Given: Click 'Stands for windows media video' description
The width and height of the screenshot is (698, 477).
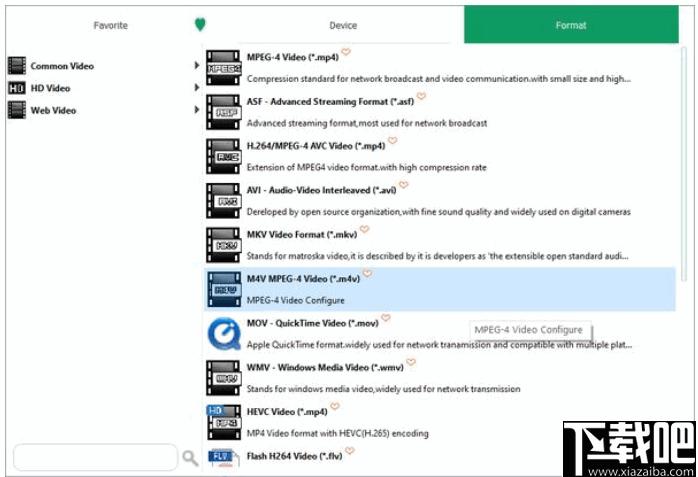Looking at the screenshot, I should pyautogui.click(x=383, y=389).
